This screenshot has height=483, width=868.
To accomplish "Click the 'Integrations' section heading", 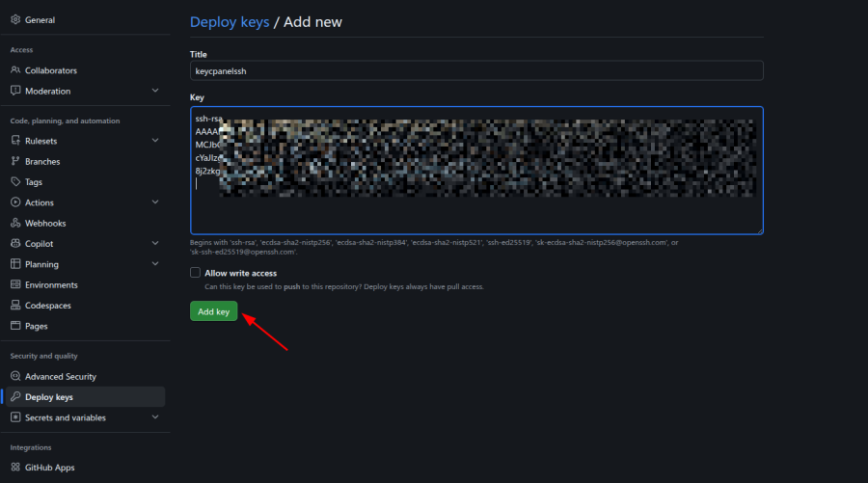I will pos(31,447).
